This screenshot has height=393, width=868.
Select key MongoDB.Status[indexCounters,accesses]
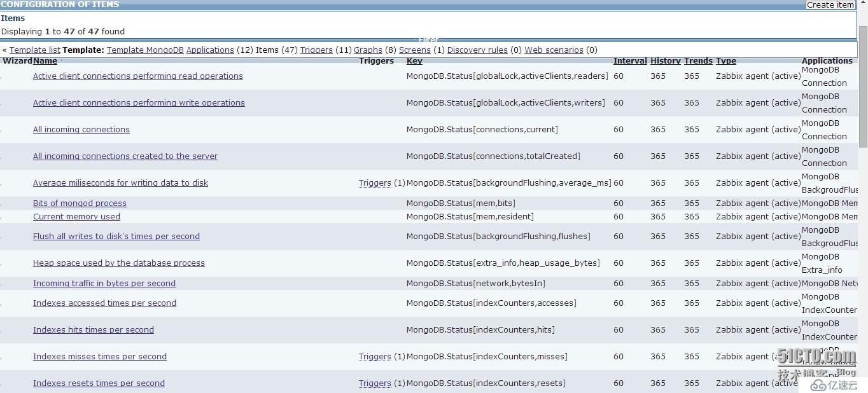pyautogui.click(x=491, y=303)
